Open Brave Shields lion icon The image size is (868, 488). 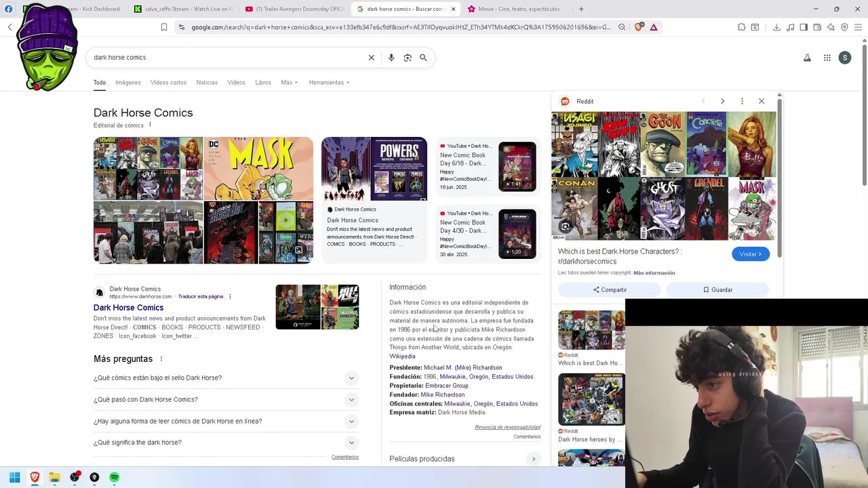pos(638,27)
